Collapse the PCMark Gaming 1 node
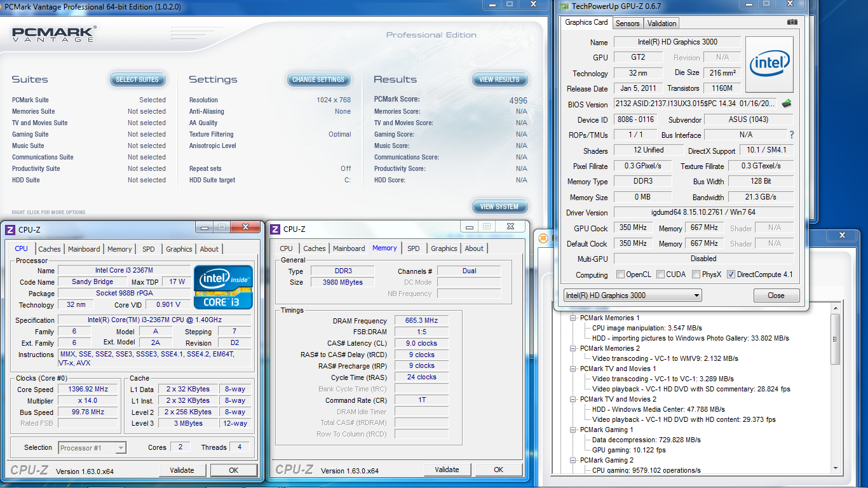Image resolution: width=868 pixels, height=488 pixels. pyautogui.click(x=573, y=430)
